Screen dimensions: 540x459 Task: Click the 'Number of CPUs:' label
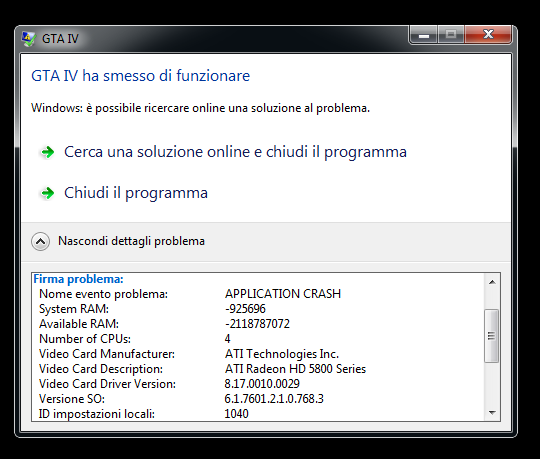tap(85, 339)
